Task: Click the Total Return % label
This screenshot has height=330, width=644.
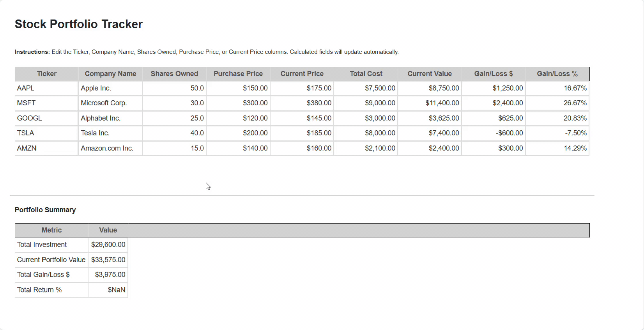Action: (39, 290)
